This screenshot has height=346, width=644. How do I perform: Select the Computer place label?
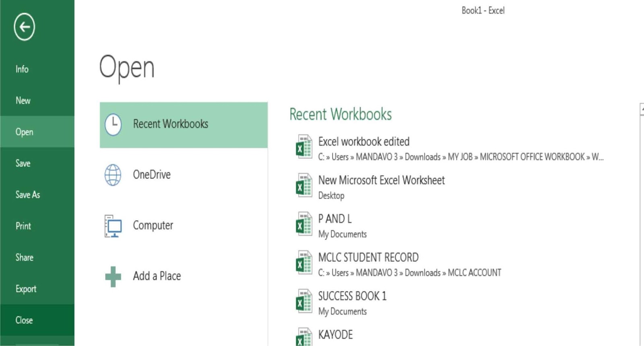[x=153, y=225]
